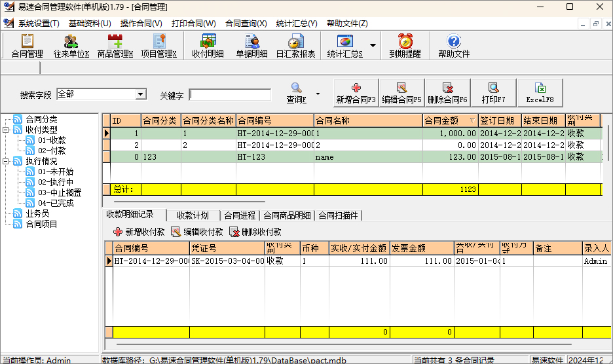Click the 实收/实付金额 column header
Screen dimensions: 613x364
[x=360, y=248]
